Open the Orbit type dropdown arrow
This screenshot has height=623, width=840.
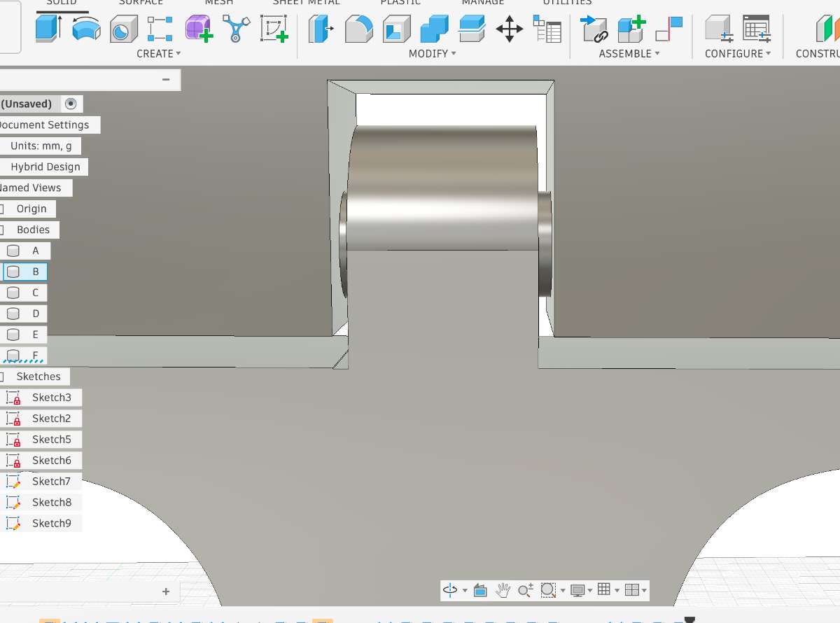click(465, 591)
